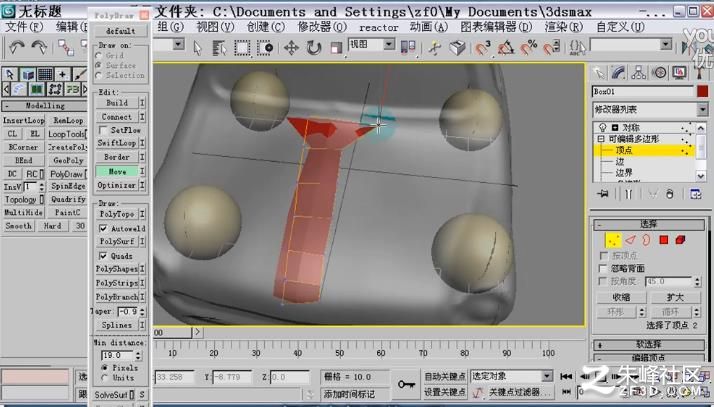Open the Select by Name tool
714x407 pixels.
coord(219,47)
